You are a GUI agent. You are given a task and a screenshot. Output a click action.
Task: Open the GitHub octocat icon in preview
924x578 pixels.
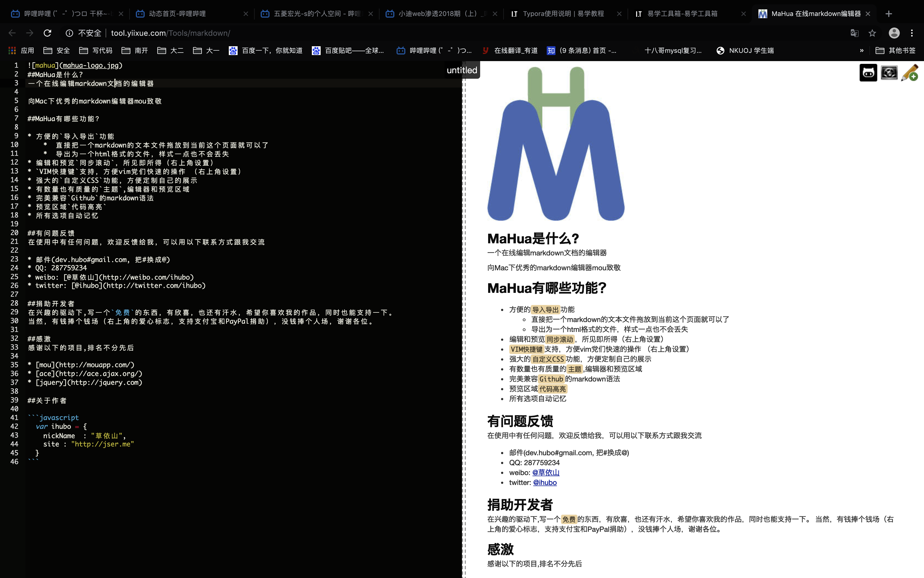coord(868,73)
